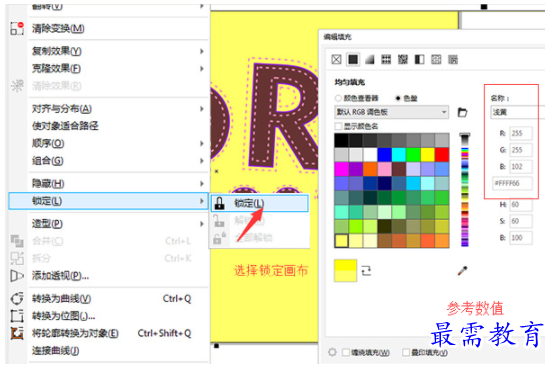
Task: Enable the 显示颜色名 checkbox
Action: [x=338, y=126]
